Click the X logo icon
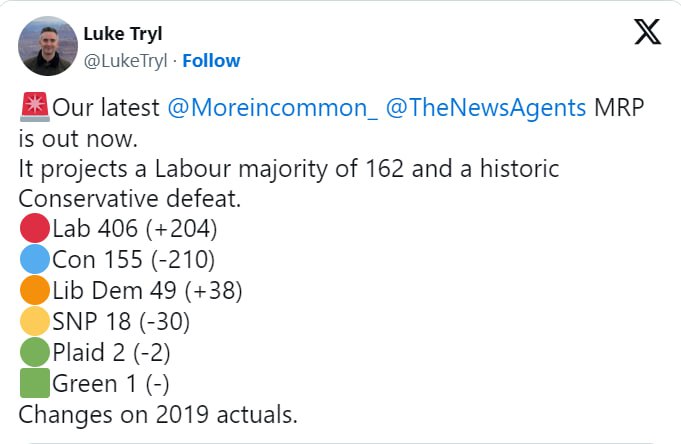 (x=648, y=32)
